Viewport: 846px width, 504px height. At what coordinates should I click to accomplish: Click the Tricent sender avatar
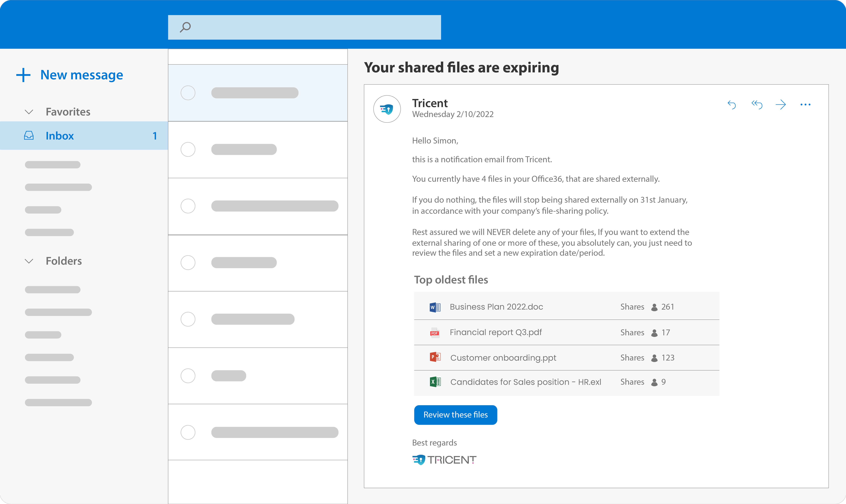[387, 109]
